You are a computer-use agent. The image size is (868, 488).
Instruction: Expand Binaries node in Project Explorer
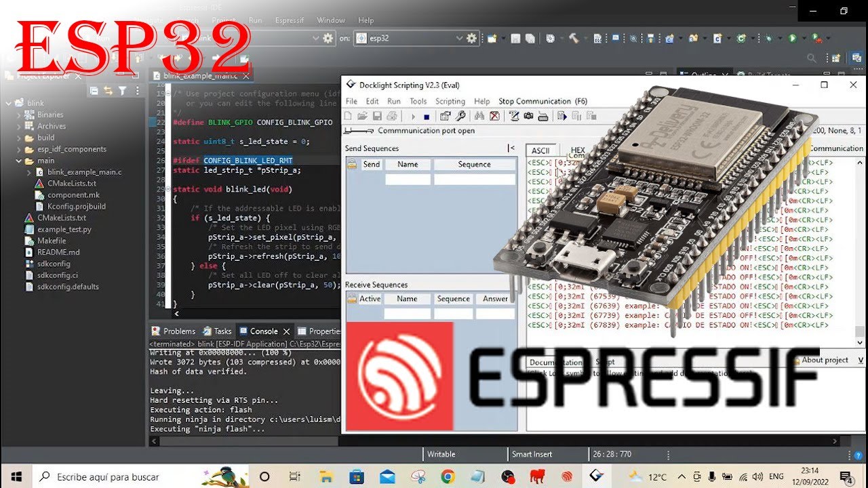tap(18, 115)
